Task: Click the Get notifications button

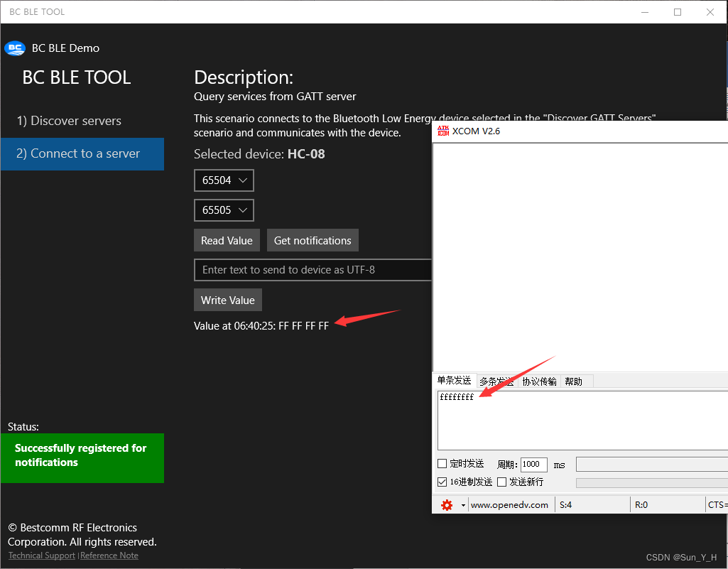Action: [x=313, y=240]
